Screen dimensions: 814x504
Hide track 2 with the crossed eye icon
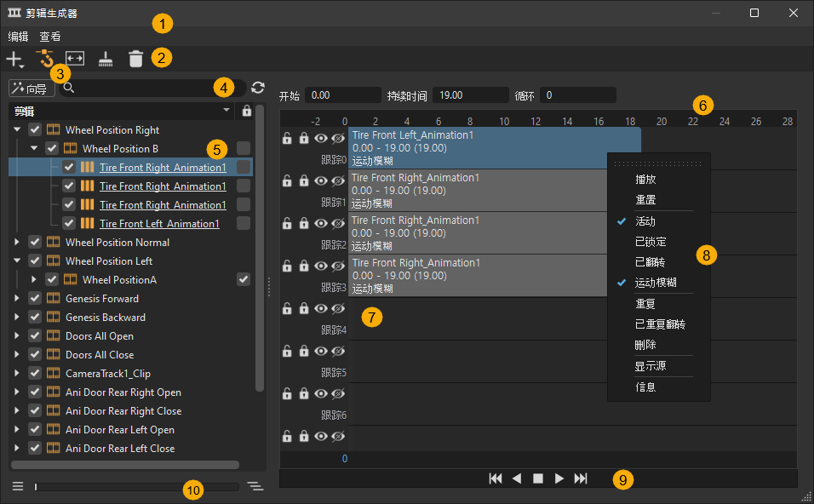pos(338,223)
